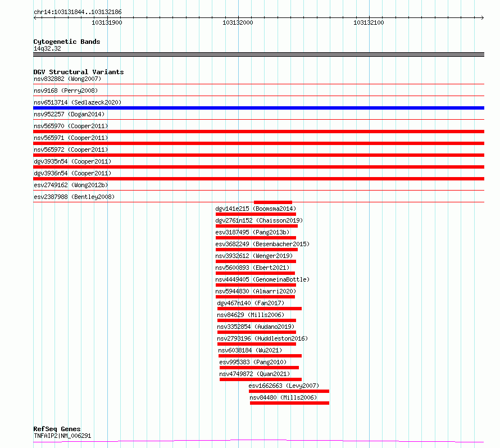Screen dimensions: 500x448
Task: Click the DGV Structural Variants track title
Action: pyautogui.click(x=79, y=72)
